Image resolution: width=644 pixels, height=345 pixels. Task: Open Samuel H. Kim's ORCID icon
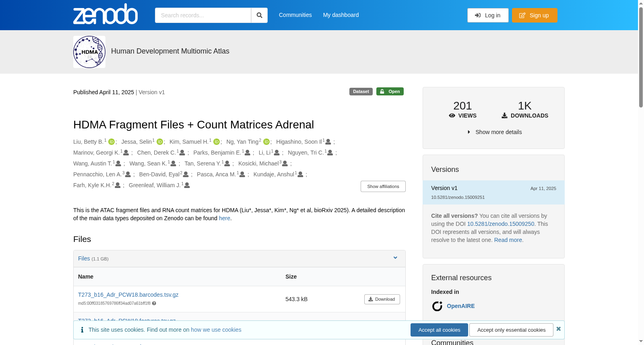point(217,142)
